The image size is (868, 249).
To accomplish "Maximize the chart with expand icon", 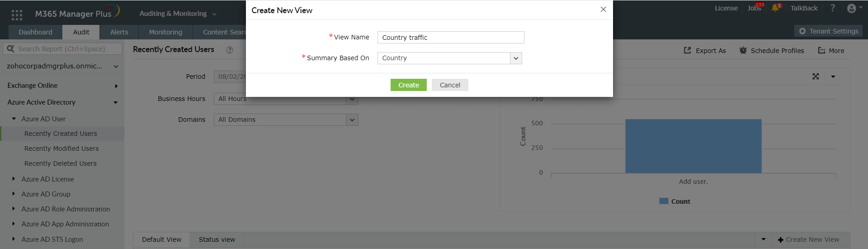I will point(816,77).
